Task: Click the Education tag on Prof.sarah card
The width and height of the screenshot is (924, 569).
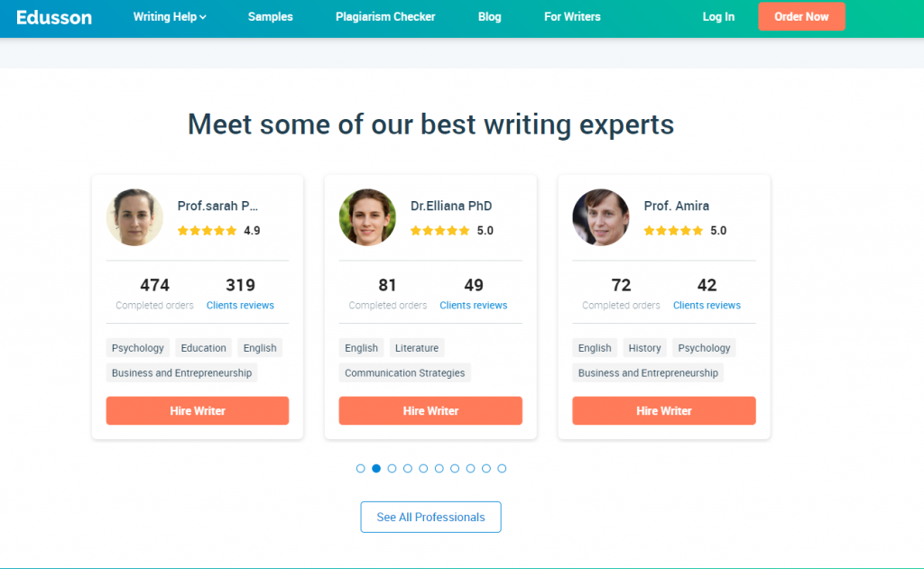Action: [203, 347]
